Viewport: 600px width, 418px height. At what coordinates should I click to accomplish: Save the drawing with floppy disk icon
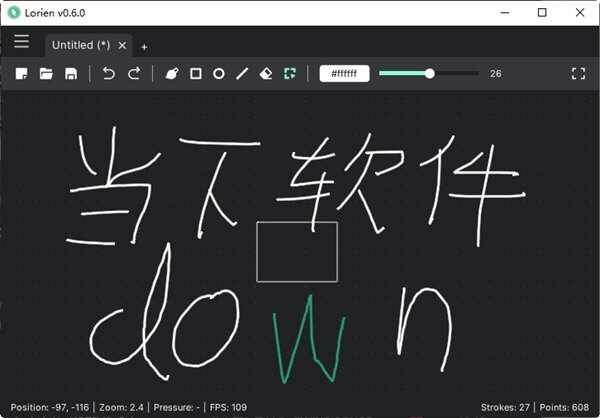[71, 74]
